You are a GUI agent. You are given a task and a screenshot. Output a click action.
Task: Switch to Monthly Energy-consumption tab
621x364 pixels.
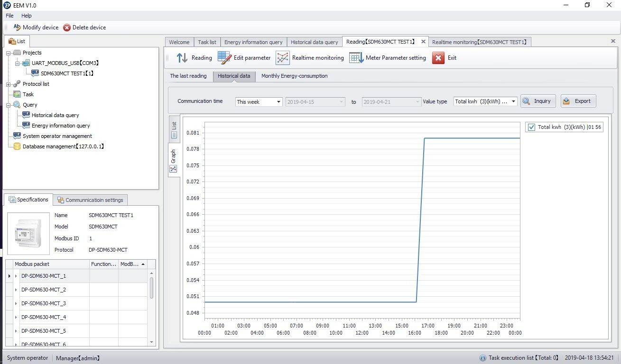[x=294, y=76]
